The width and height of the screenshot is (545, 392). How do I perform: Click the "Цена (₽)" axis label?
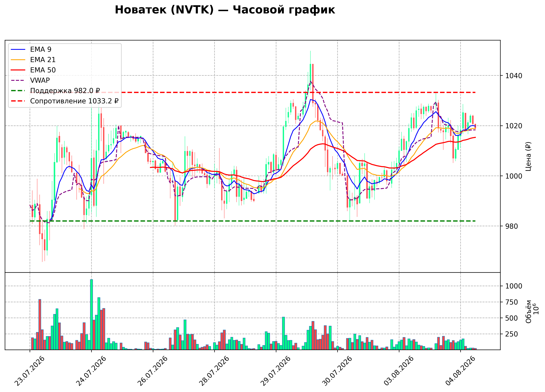pos(528,156)
